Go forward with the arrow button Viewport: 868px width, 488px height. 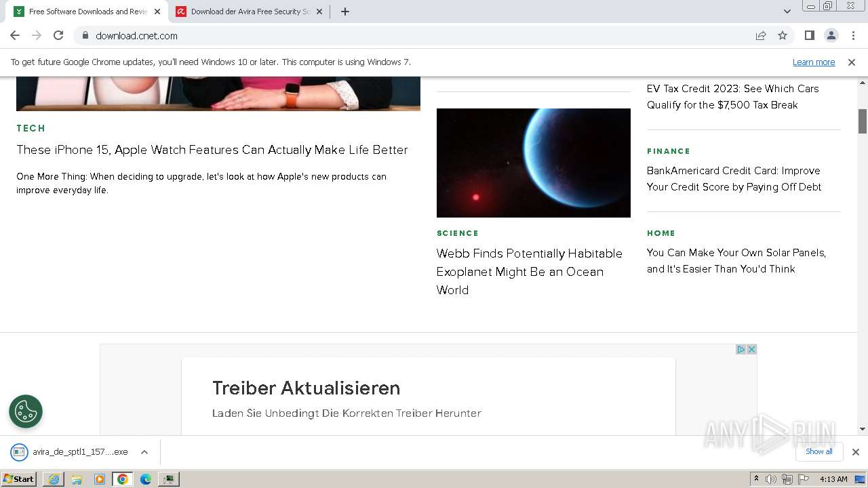37,35
